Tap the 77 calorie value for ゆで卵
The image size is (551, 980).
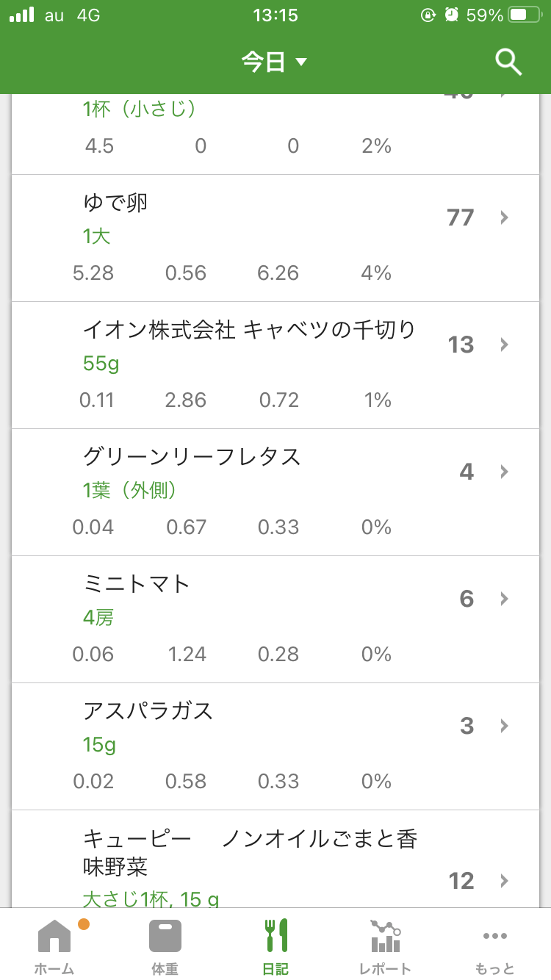tap(460, 217)
